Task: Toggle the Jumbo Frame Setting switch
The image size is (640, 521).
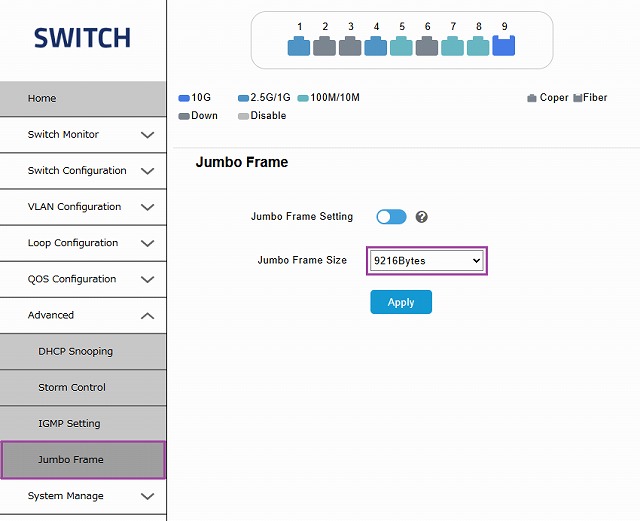Action: coord(391,217)
